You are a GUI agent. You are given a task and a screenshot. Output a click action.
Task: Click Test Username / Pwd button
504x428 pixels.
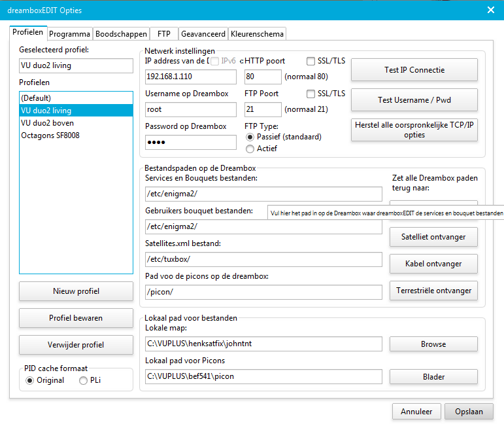pos(414,100)
